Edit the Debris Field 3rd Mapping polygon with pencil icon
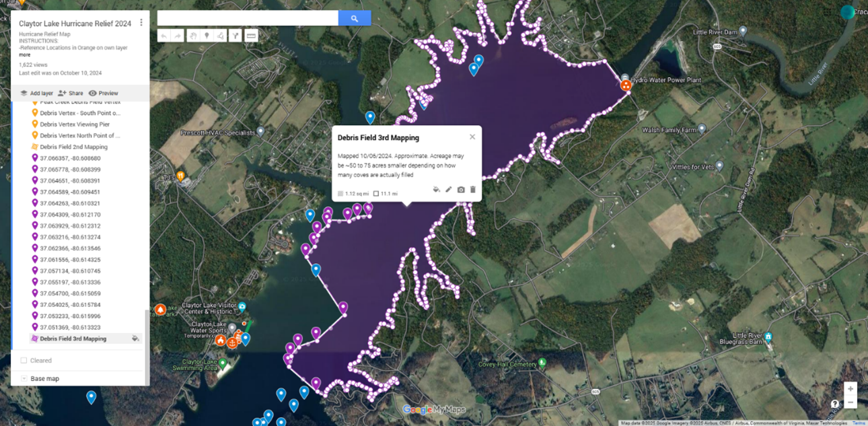868x426 pixels. tap(448, 189)
